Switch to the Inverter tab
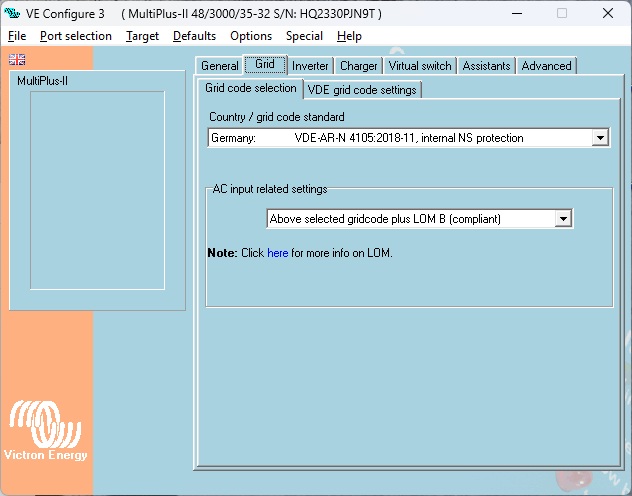The width and height of the screenshot is (632, 496). (310, 66)
